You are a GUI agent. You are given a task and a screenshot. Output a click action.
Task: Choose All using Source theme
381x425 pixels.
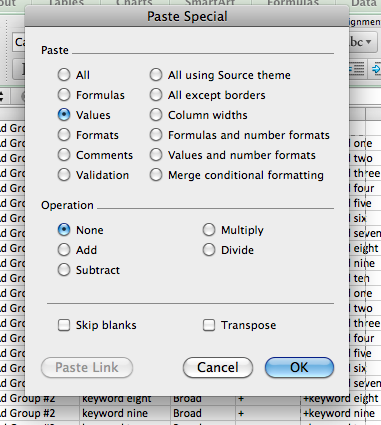(156, 75)
